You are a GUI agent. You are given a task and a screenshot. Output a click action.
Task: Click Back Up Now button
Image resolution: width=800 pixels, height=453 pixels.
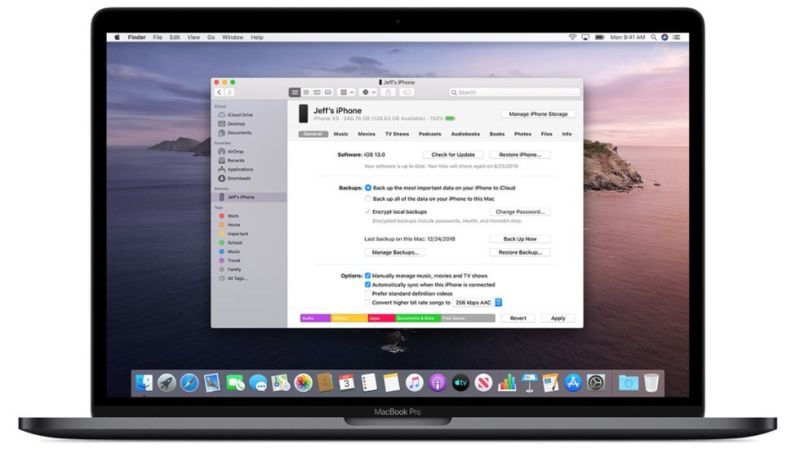tap(520, 239)
